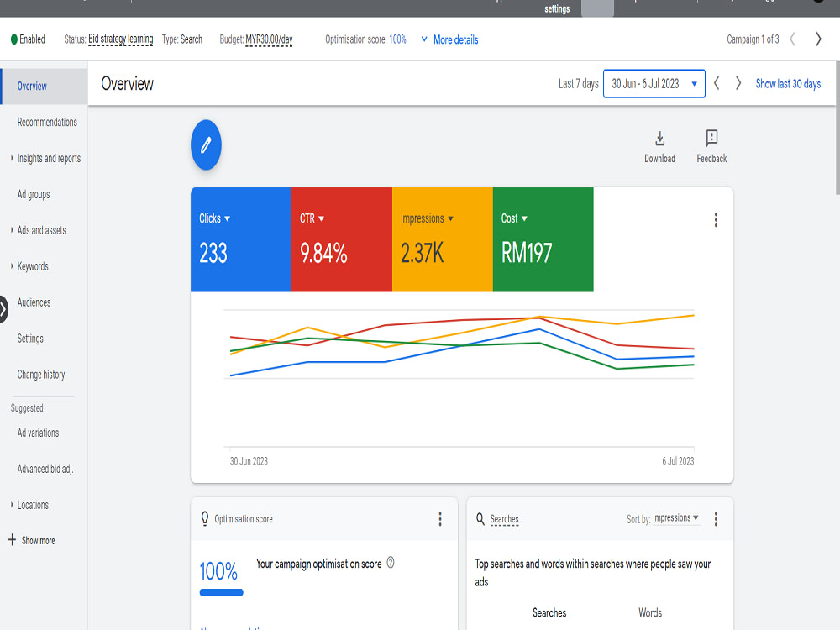Select the red CTR metric tile
Image resolution: width=840 pixels, height=630 pixels.
click(342, 239)
